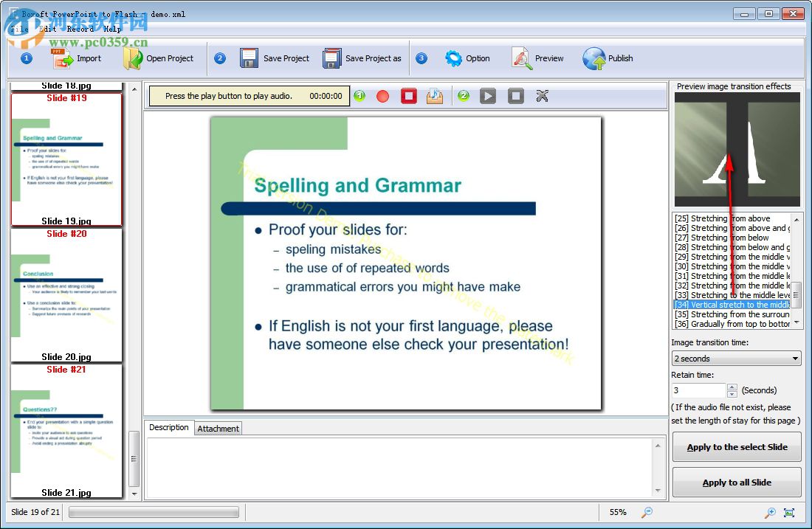812x529 pixels.
Task: Stop the audio recording
Action: coord(408,96)
